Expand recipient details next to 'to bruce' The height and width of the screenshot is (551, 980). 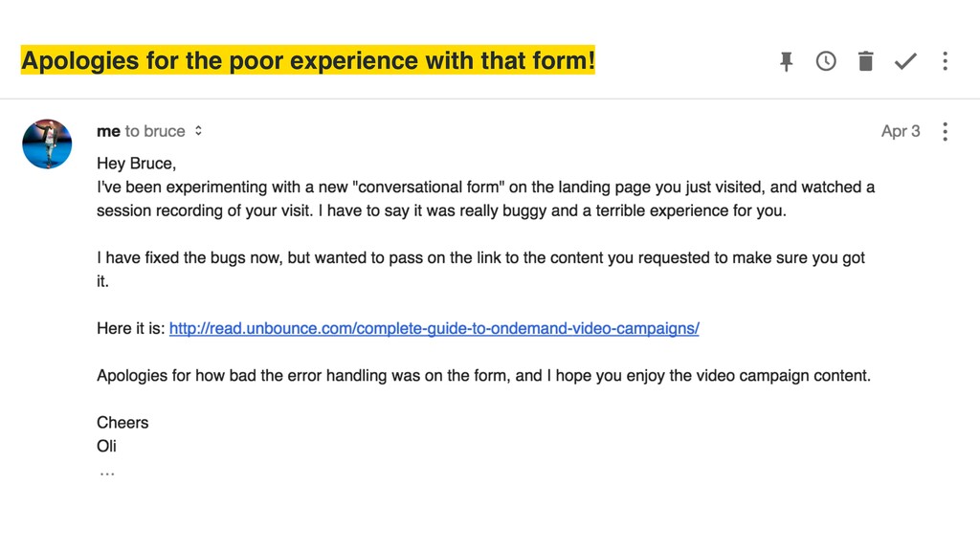point(198,131)
